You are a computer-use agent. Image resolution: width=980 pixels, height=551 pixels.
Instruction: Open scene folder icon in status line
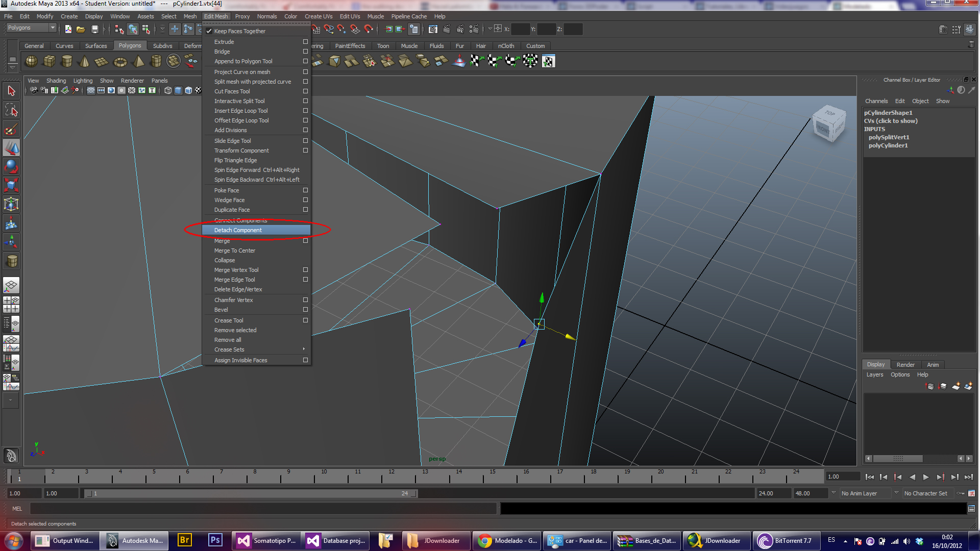click(81, 30)
